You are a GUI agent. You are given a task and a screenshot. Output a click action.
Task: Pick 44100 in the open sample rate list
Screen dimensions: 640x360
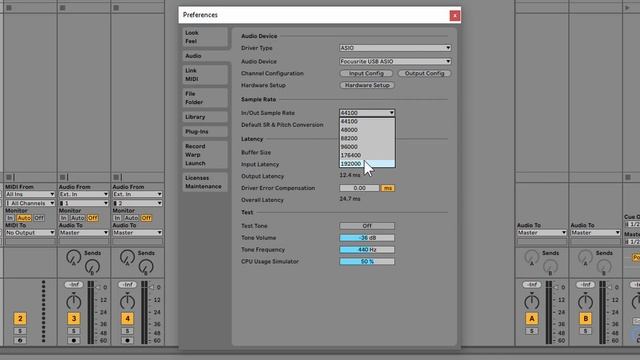tap(367, 121)
